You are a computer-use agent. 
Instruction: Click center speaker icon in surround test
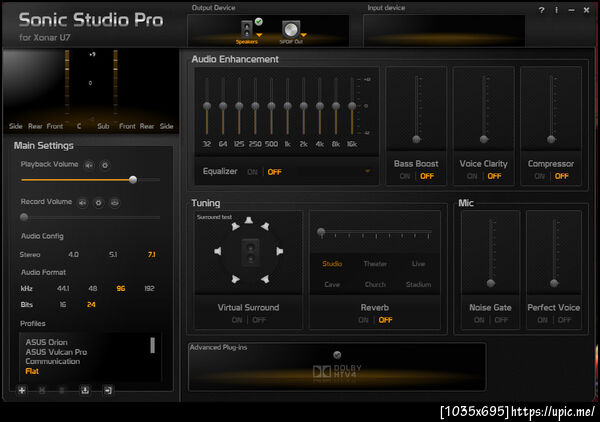[250, 253]
